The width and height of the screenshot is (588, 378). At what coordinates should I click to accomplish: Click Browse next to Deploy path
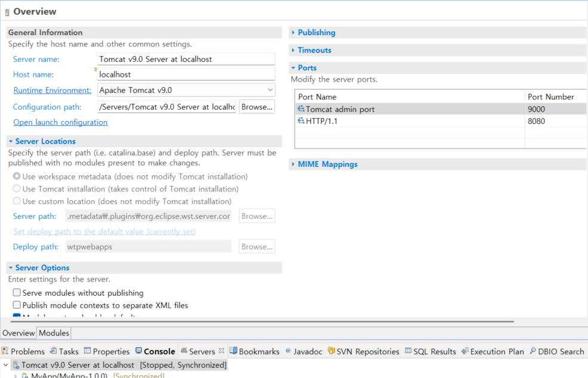tap(257, 247)
